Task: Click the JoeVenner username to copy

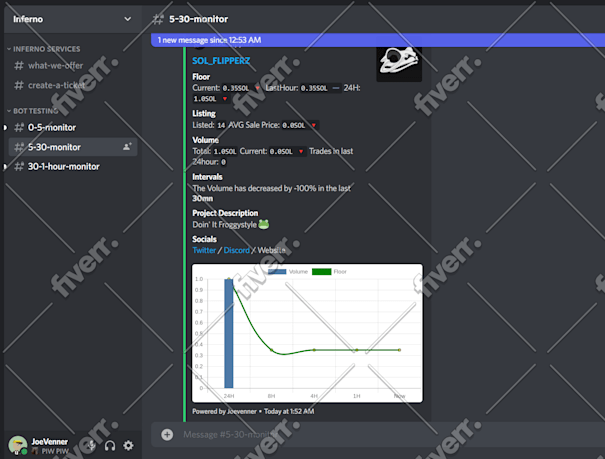Action: [x=49, y=442]
